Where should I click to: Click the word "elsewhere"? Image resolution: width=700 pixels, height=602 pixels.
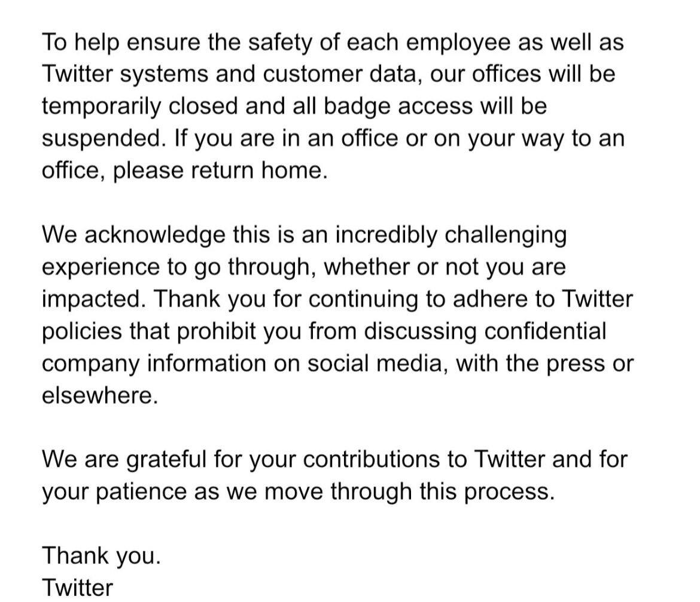(98, 396)
